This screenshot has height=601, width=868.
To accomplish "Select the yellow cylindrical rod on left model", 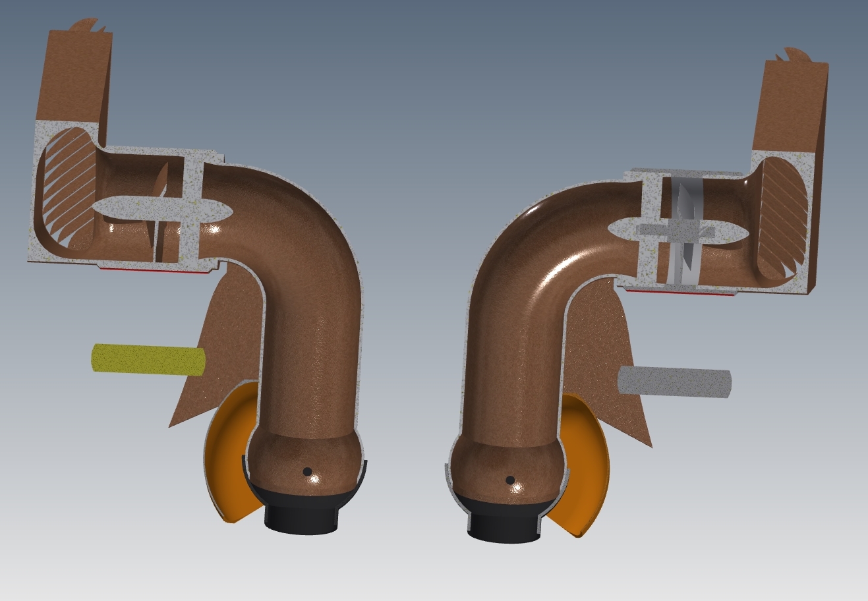I will [x=148, y=359].
